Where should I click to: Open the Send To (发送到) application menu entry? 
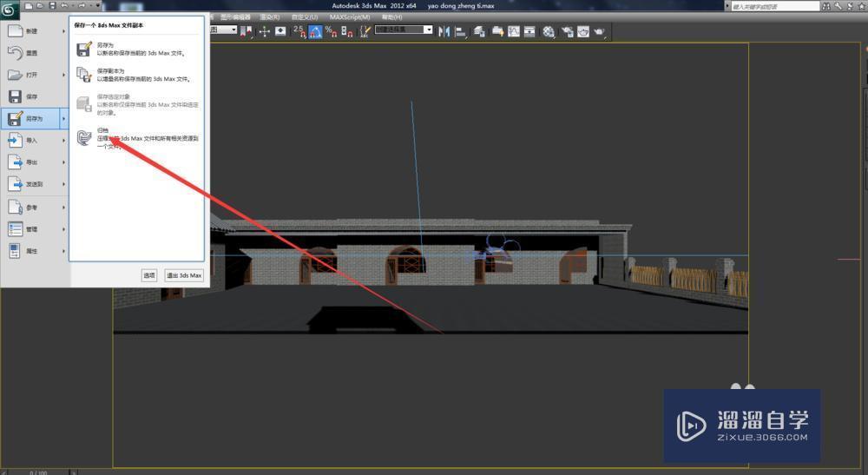point(36,184)
